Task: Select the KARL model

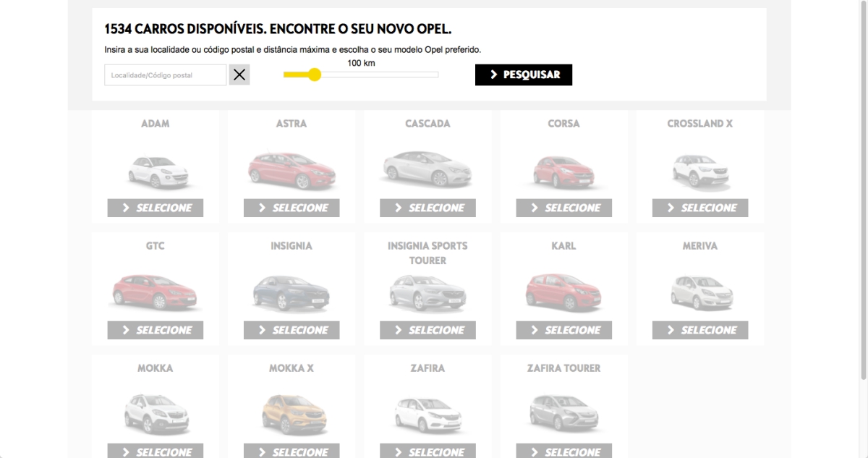Action: pos(563,330)
